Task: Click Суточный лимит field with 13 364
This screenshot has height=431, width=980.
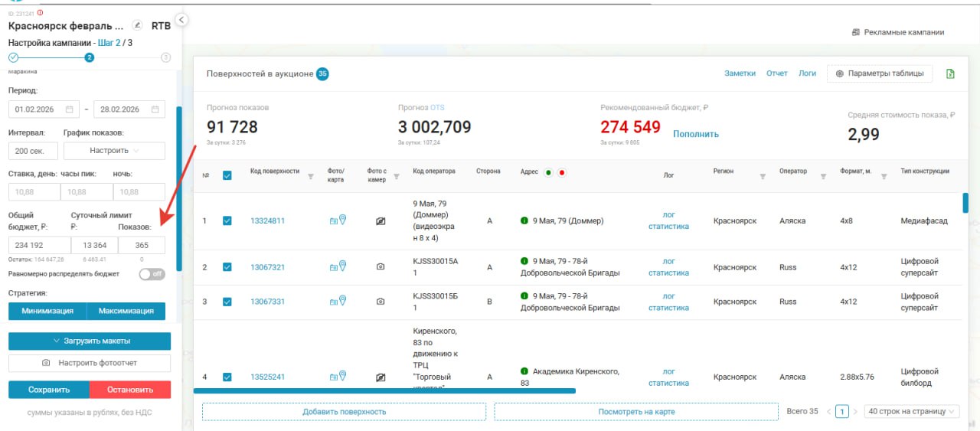Action: click(95, 245)
